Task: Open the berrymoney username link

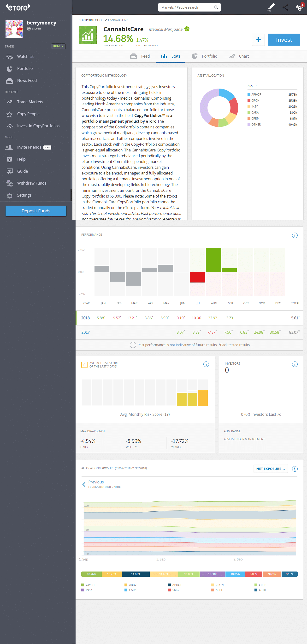Action: coord(41,23)
